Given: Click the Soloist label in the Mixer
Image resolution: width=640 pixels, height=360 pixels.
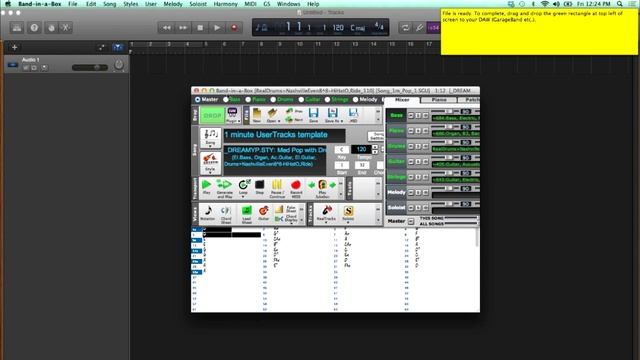Looking at the screenshot, I should [x=396, y=208].
